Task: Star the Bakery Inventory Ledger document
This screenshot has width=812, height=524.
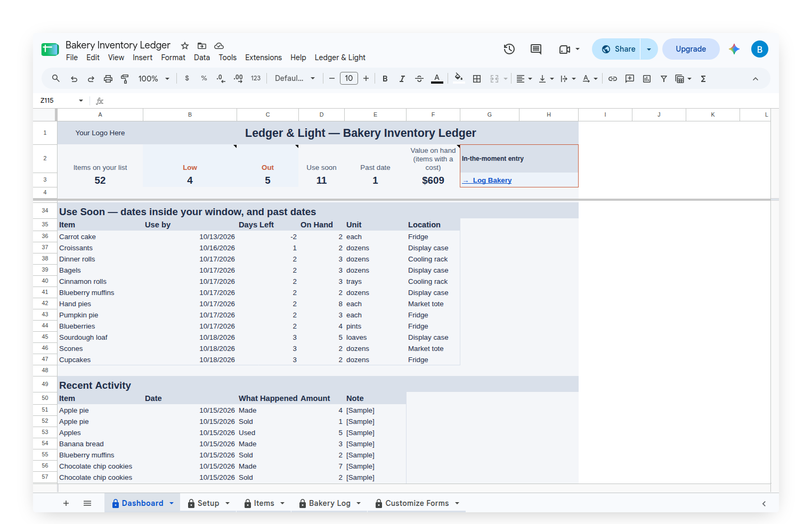Action: click(185, 46)
